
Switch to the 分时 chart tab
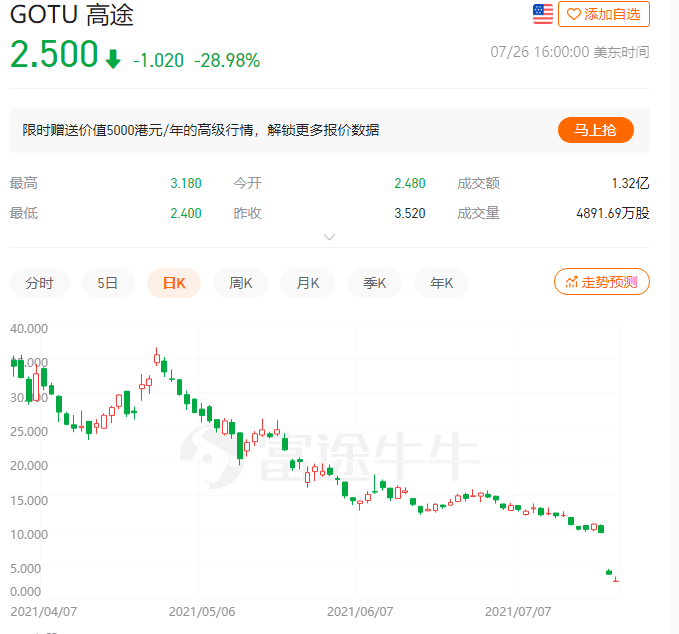39,283
